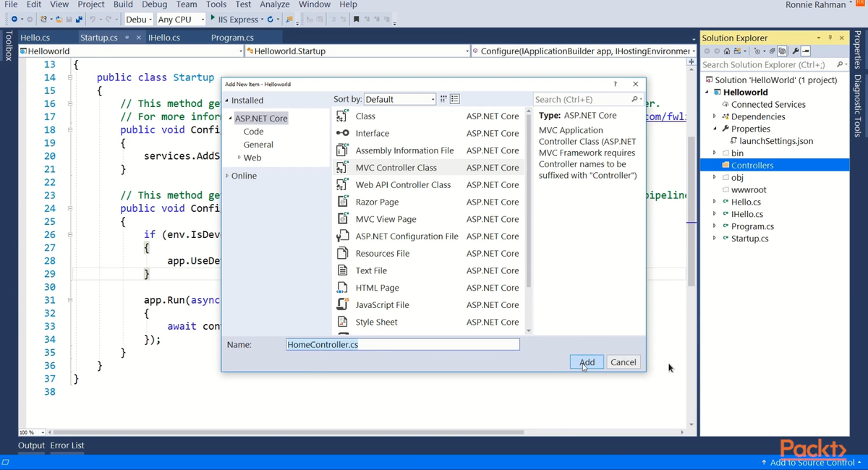Screen dimensions: 868x470
Task: Click the Undo toolbar icon
Action: pos(93,20)
